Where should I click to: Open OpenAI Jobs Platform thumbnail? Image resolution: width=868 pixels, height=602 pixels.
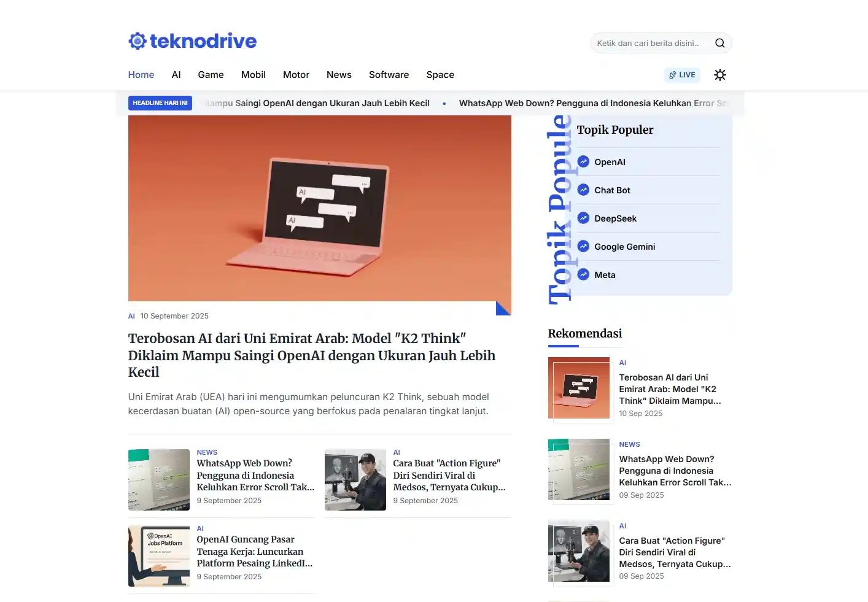pyautogui.click(x=159, y=556)
